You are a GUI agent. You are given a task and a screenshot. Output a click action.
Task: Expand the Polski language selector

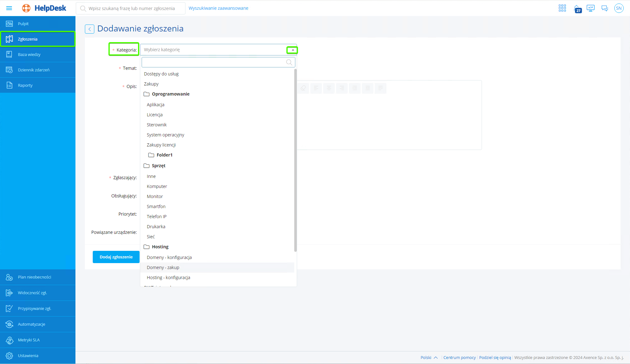tap(429, 357)
